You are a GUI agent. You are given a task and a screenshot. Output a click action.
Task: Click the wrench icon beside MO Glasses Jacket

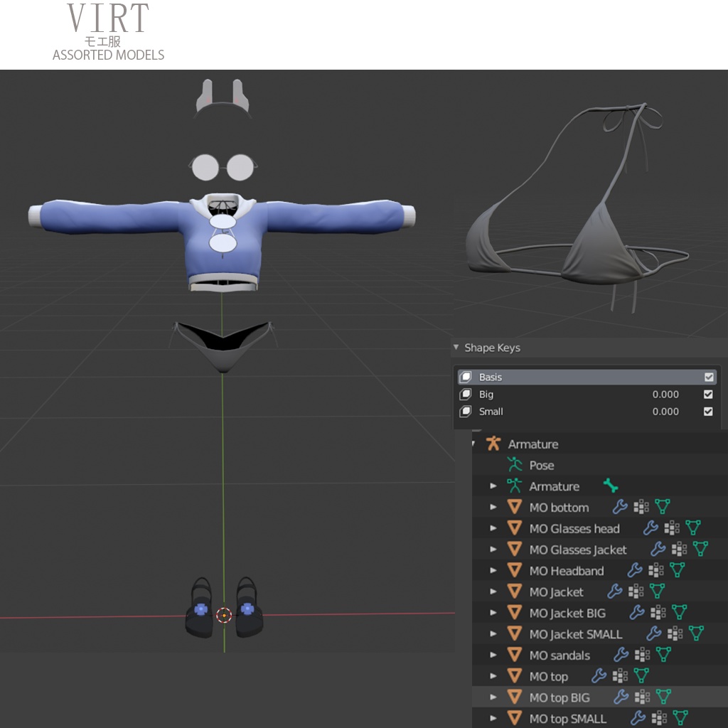(x=658, y=549)
